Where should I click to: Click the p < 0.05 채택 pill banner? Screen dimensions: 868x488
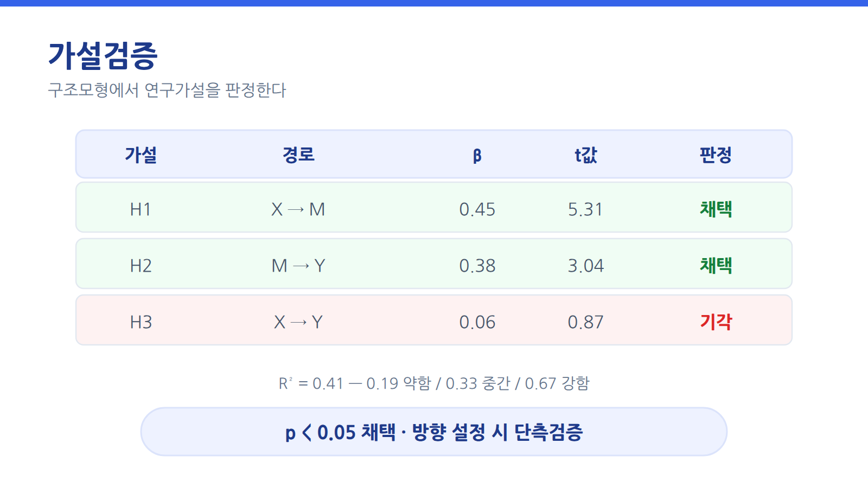pyautogui.click(x=434, y=432)
